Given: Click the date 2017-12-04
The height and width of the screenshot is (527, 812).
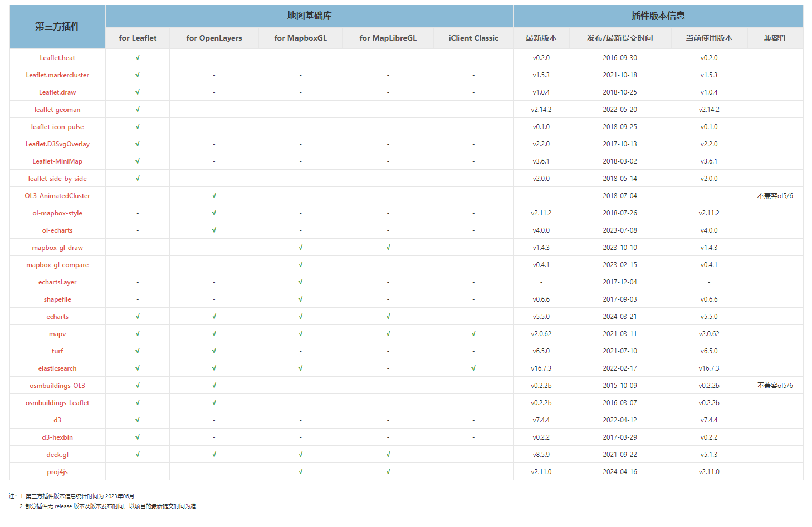Looking at the screenshot, I should tap(620, 282).
